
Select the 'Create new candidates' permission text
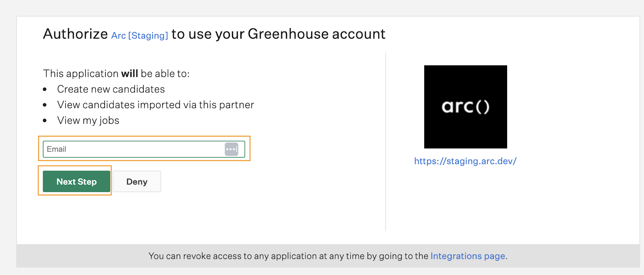[x=111, y=89]
